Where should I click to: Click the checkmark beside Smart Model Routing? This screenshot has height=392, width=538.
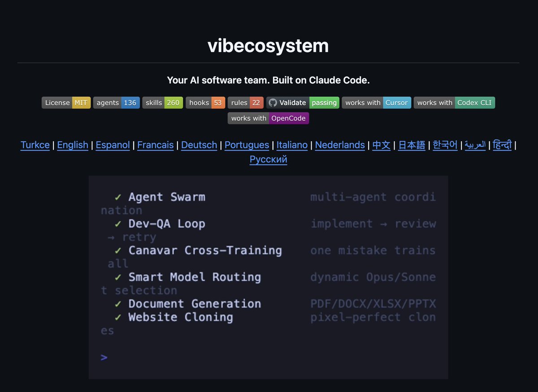pyautogui.click(x=118, y=277)
